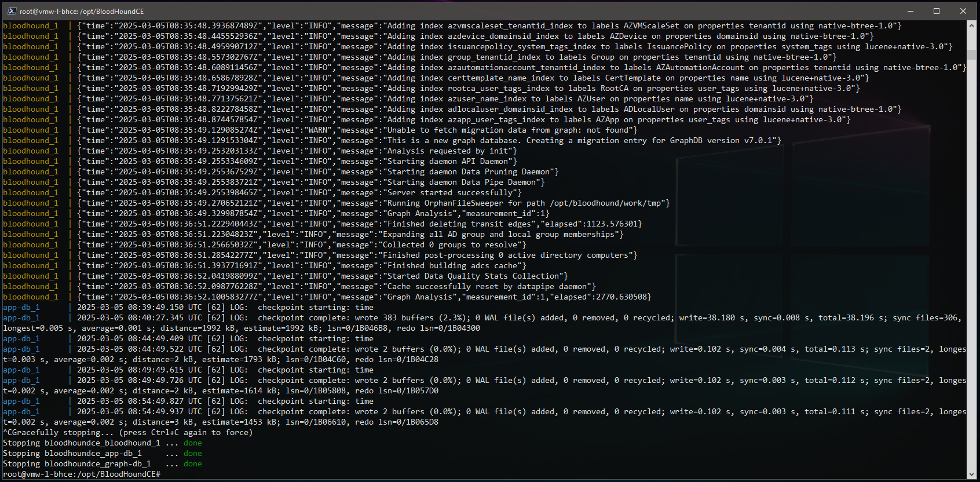980x482 pixels.
Task: Click 'Stopping bloodhoundce_bloodhound_1' line
Action: tap(103, 443)
